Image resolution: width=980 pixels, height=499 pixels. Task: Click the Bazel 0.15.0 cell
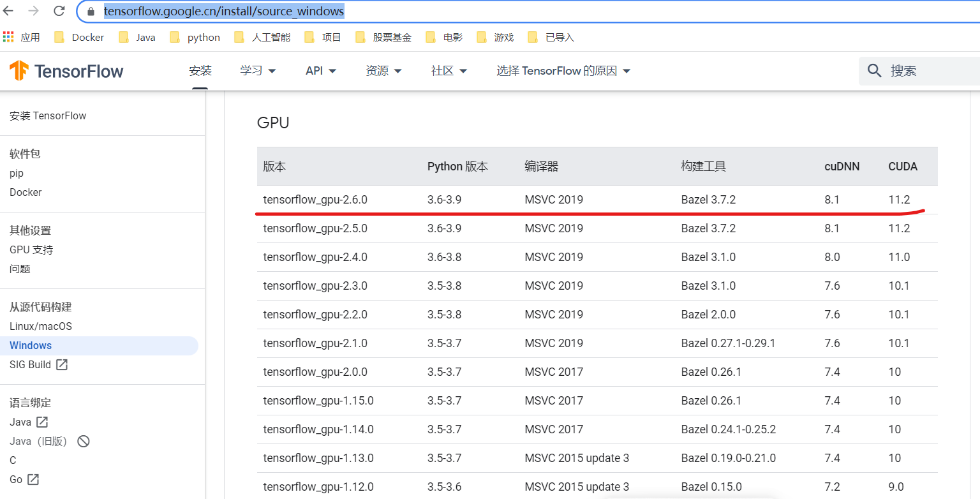[711, 487]
